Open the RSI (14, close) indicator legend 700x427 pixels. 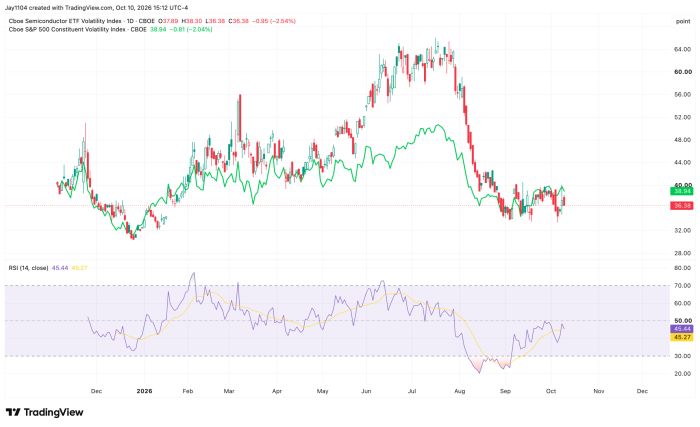coord(28,268)
